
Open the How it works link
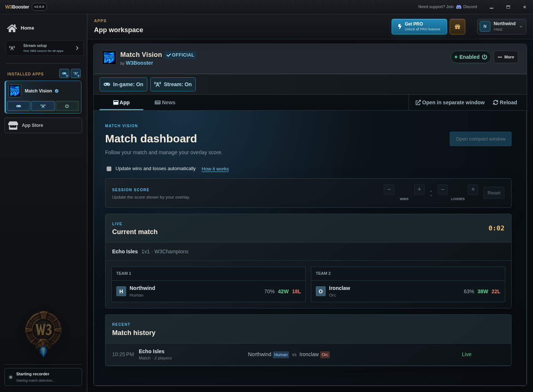pos(215,169)
